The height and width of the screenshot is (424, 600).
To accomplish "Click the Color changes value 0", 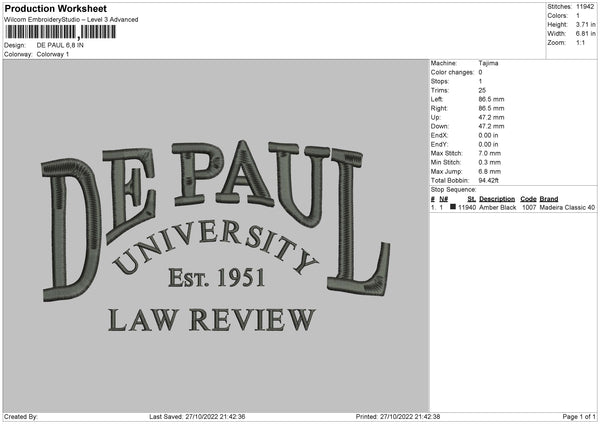I will [x=481, y=72].
